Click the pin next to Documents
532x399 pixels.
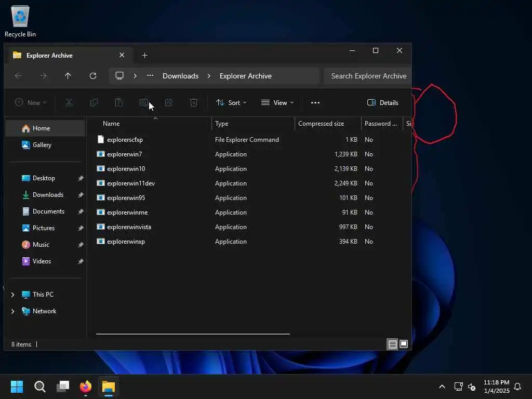tap(81, 211)
